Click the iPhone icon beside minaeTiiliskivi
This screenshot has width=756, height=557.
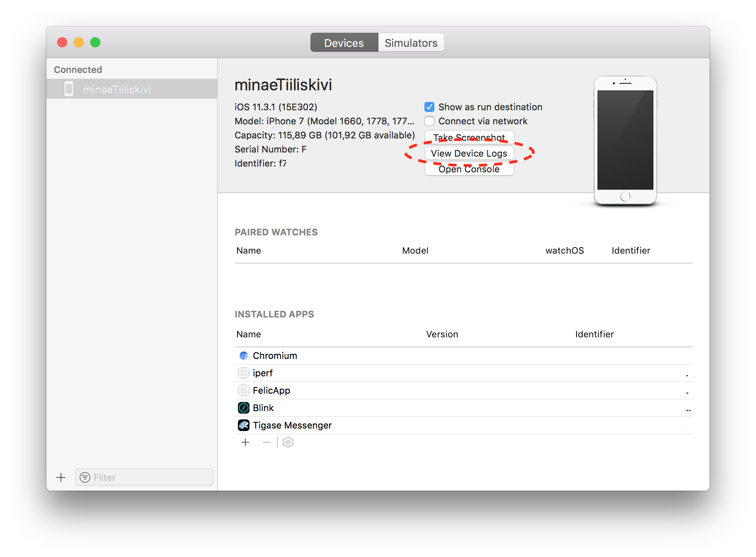click(x=69, y=89)
